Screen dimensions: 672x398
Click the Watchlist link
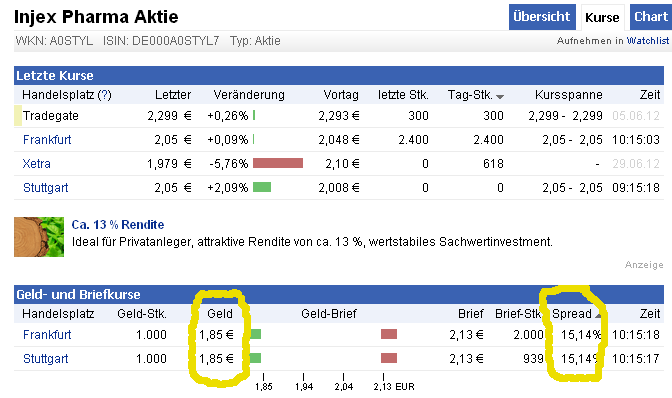pyautogui.click(x=648, y=41)
